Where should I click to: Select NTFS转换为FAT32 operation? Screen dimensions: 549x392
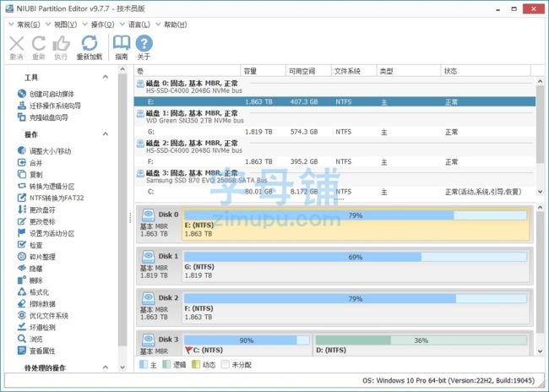[51, 198]
